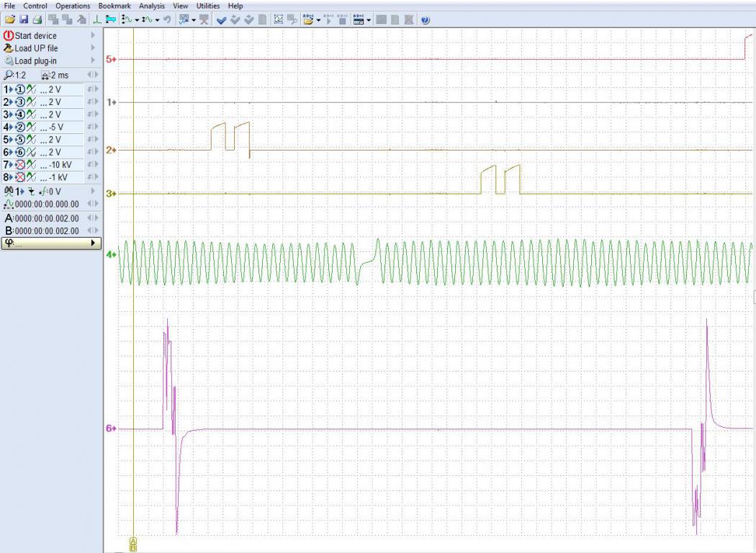Image resolution: width=756 pixels, height=553 pixels.
Task: Click the blue help question mark icon
Action: tap(425, 19)
